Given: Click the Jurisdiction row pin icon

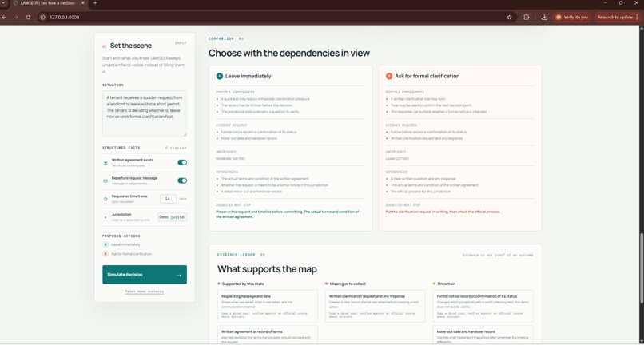Looking at the screenshot, I should (x=105, y=217).
